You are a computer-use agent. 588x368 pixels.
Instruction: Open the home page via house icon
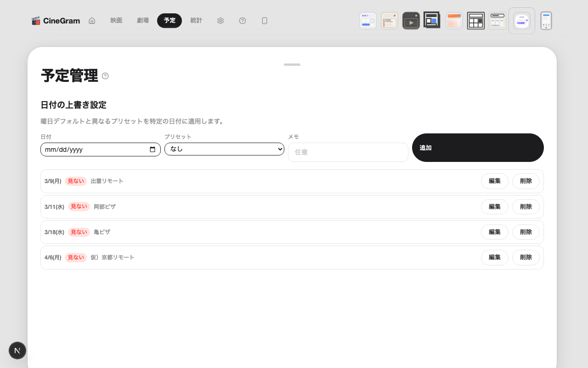point(92,21)
